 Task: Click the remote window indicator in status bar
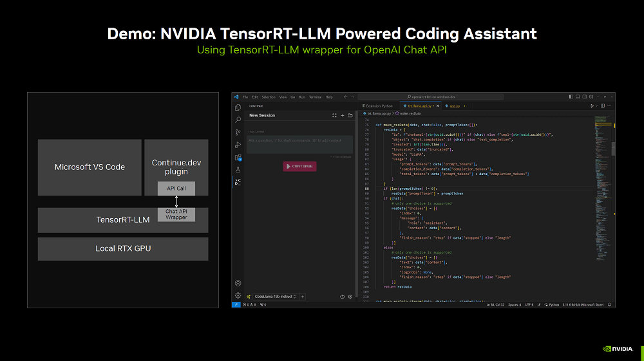coord(236,305)
